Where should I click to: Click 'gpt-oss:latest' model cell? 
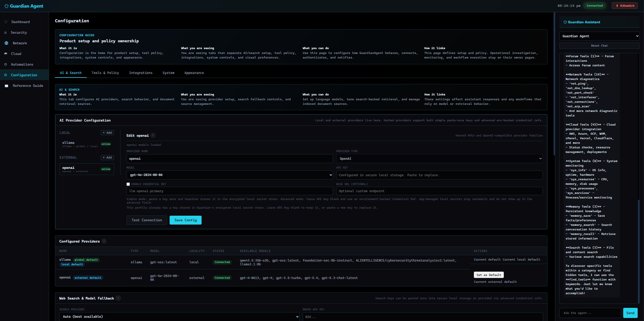coord(163,262)
